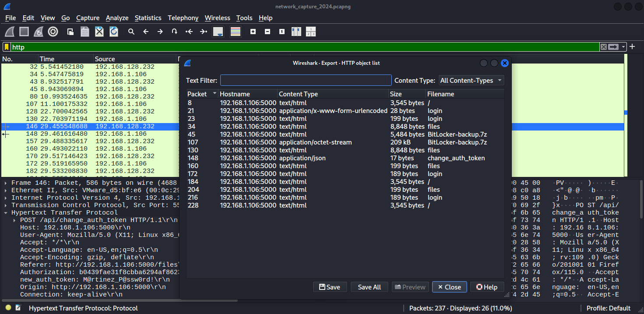
Task: Close the HTTP object list dialog
Action: tap(449, 287)
